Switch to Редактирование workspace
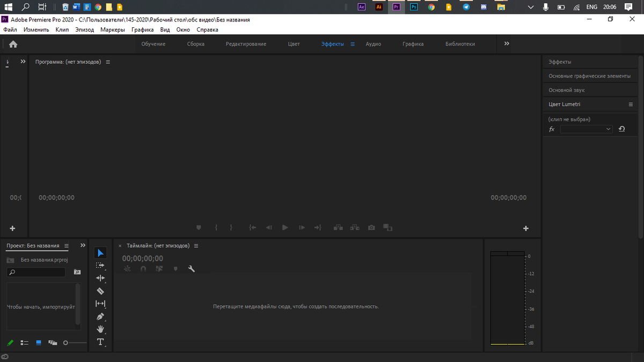This screenshot has height=362, width=644. tap(246, 44)
